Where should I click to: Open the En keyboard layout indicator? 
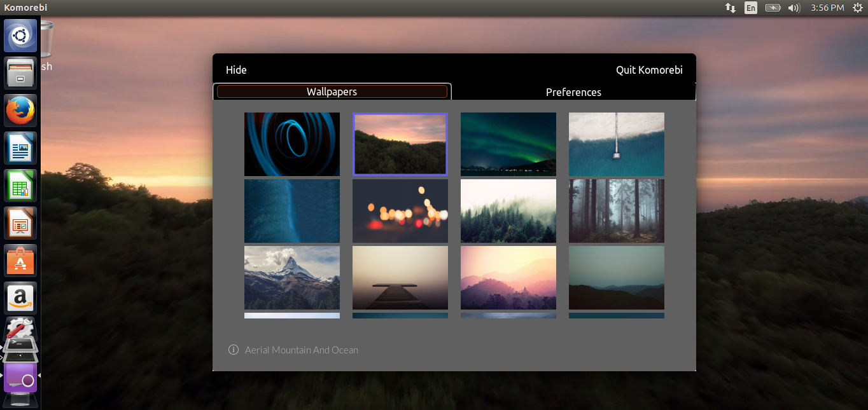pyautogui.click(x=751, y=8)
